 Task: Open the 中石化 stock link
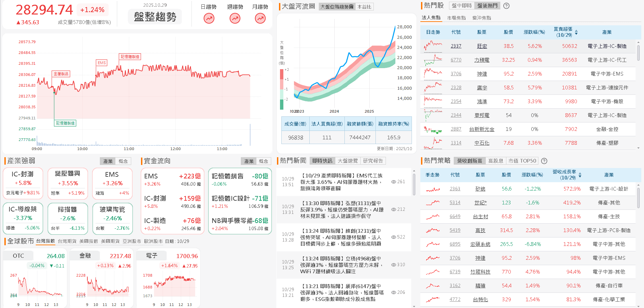pos(482,143)
